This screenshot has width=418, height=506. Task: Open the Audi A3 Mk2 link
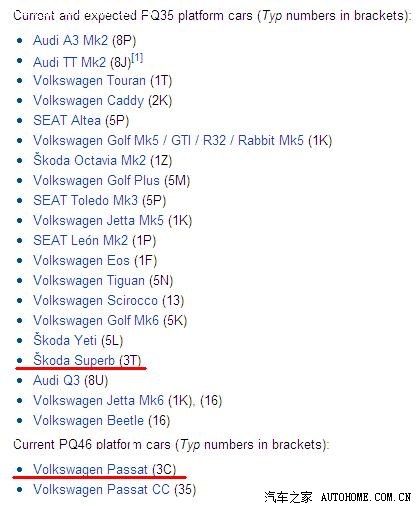tap(70, 41)
